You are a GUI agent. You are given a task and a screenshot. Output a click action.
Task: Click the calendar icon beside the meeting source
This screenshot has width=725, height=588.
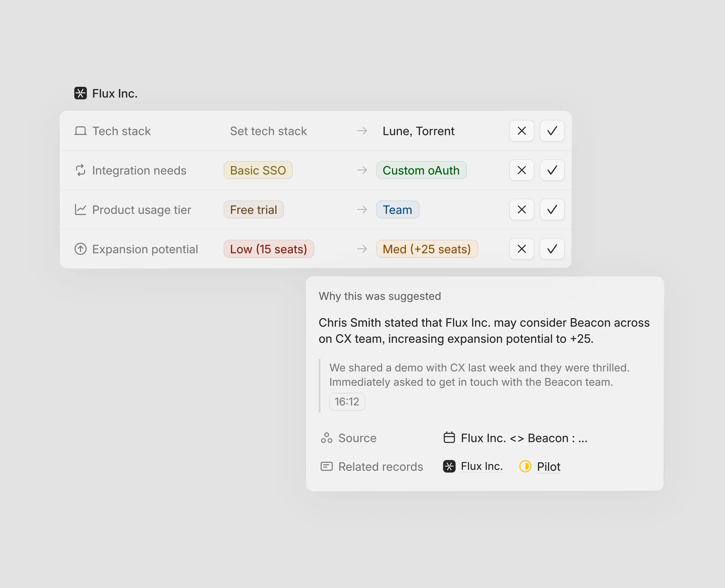pos(449,437)
